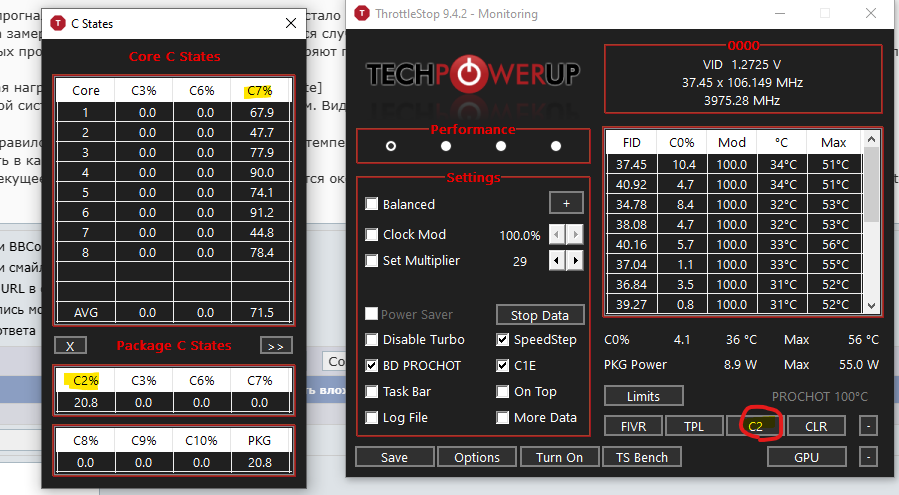Click the CLR button to reset maximums
Screen dimensions: 899x495
[816, 426]
